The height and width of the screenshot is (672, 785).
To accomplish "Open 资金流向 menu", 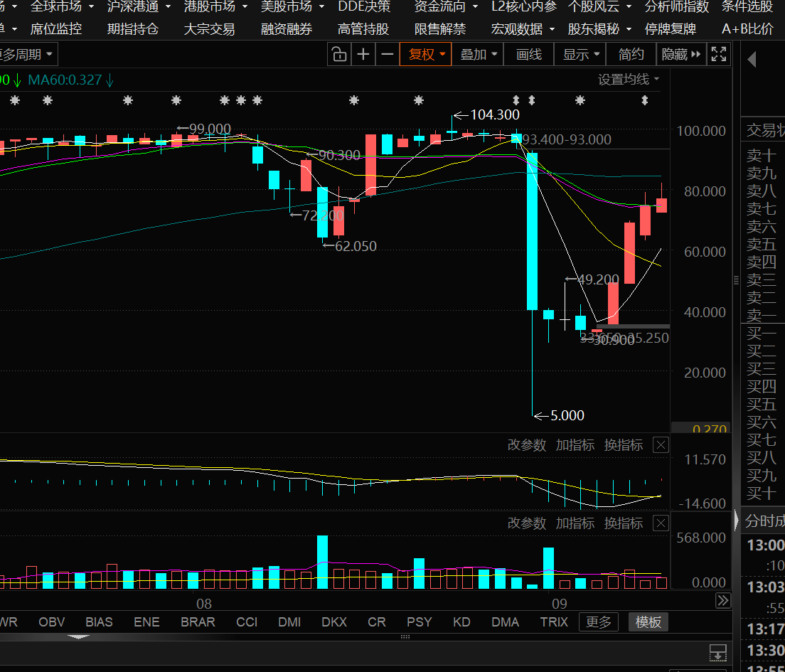I will point(446,6).
